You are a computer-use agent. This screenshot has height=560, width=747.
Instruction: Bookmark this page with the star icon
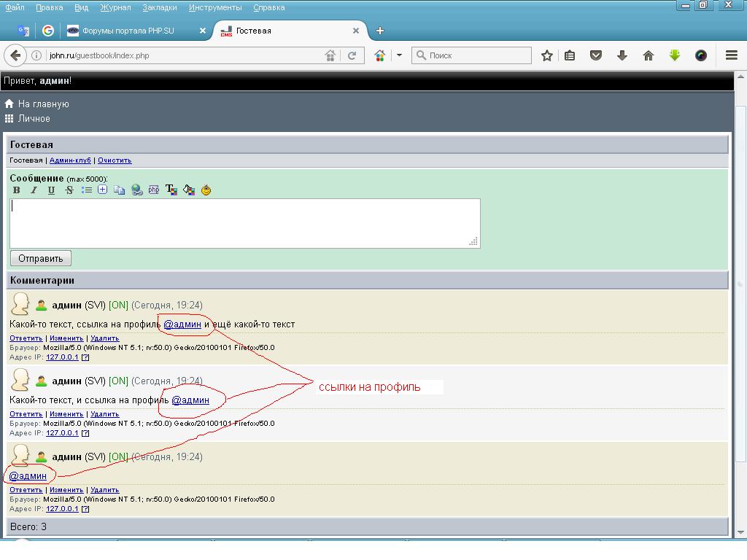pos(547,55)
